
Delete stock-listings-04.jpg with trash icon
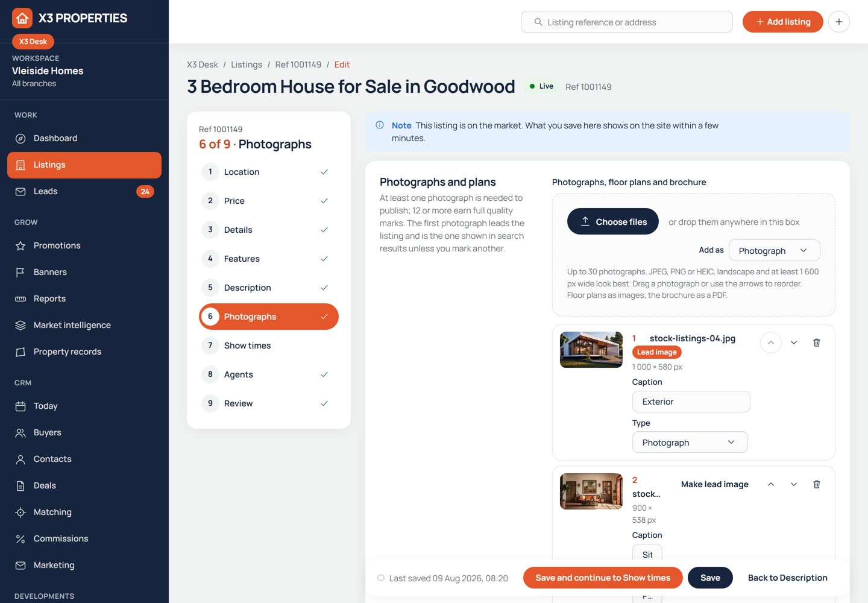point(817,343)
